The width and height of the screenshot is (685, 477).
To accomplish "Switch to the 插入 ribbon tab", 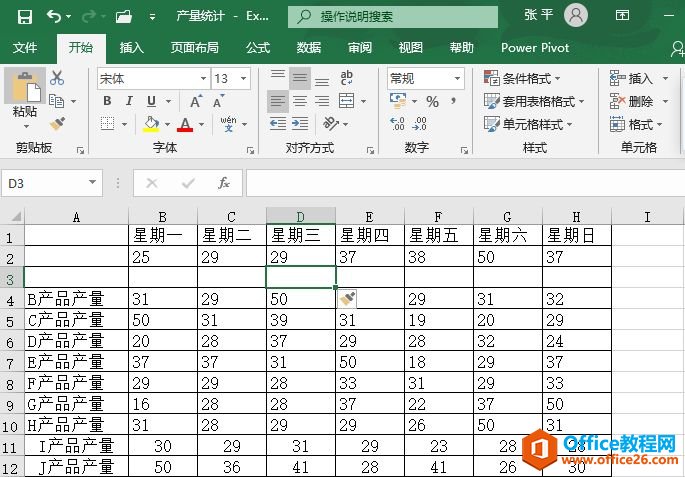I will pos(132,47).
